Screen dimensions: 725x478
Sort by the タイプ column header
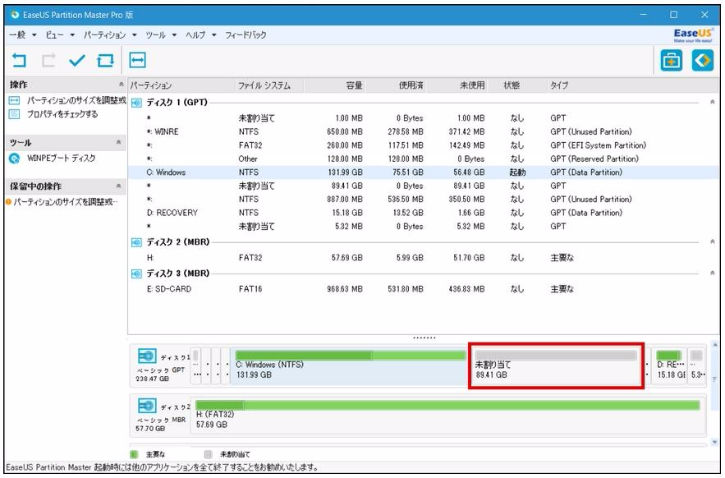coord(559,86)
